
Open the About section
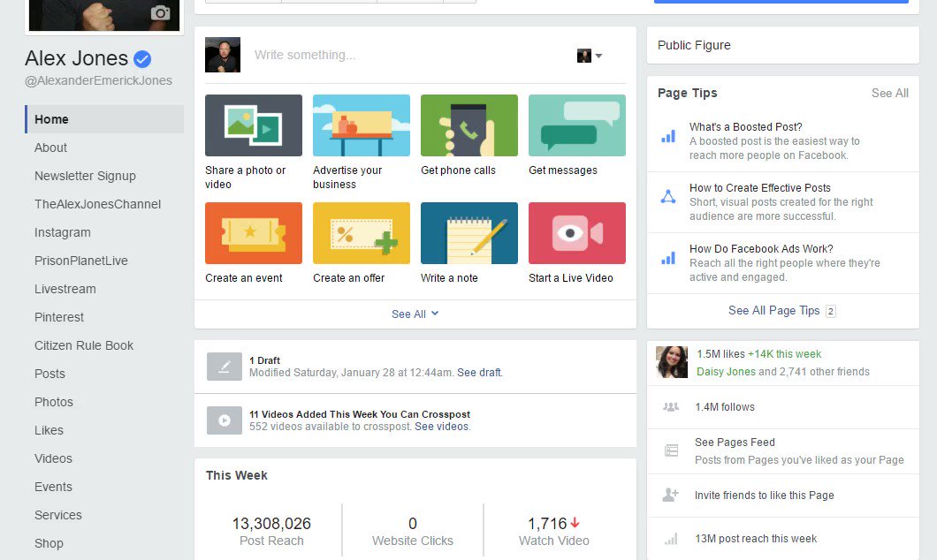coord(50,148)
